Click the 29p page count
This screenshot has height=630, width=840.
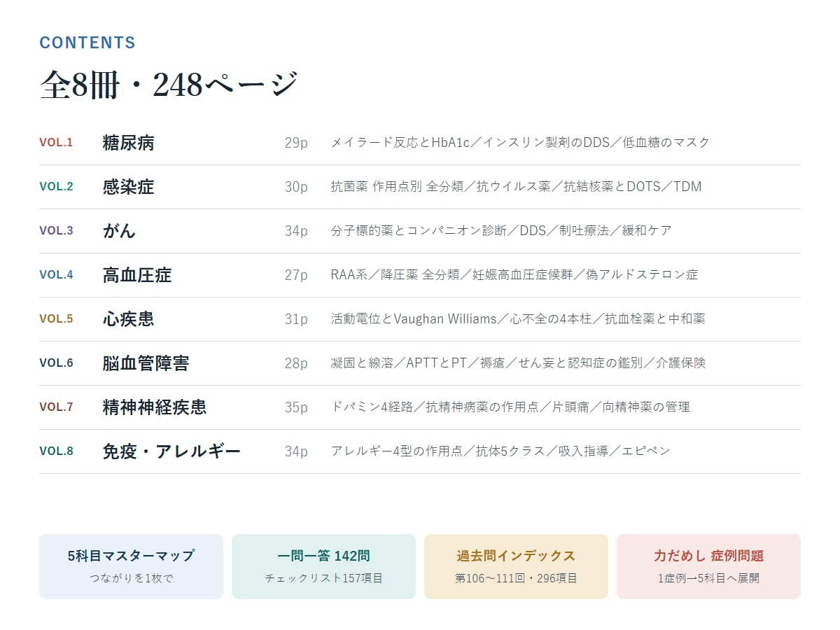[x=296, y=143]
